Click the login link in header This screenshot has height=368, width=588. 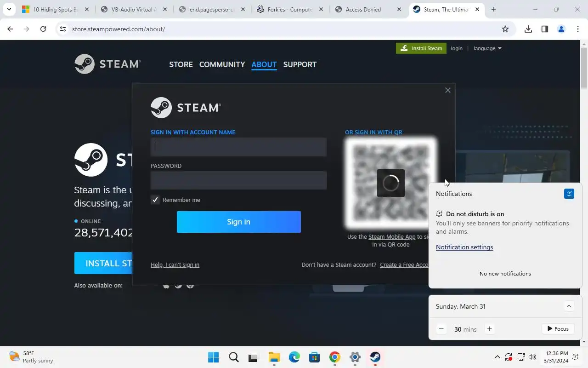[457, 48]
